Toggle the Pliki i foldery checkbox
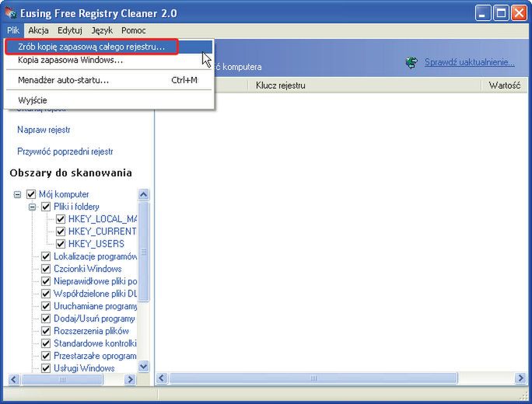Screen dimensions: 532x404 coord(46,207)
